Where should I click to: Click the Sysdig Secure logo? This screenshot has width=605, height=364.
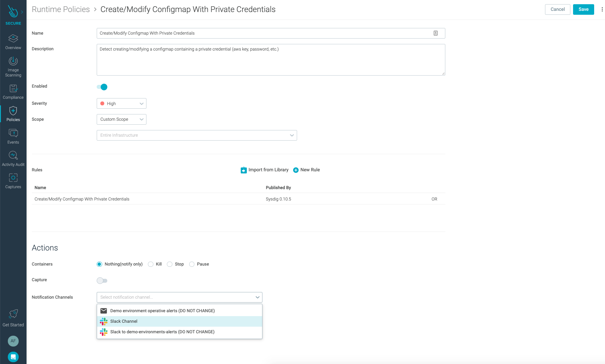pos(13,11)
